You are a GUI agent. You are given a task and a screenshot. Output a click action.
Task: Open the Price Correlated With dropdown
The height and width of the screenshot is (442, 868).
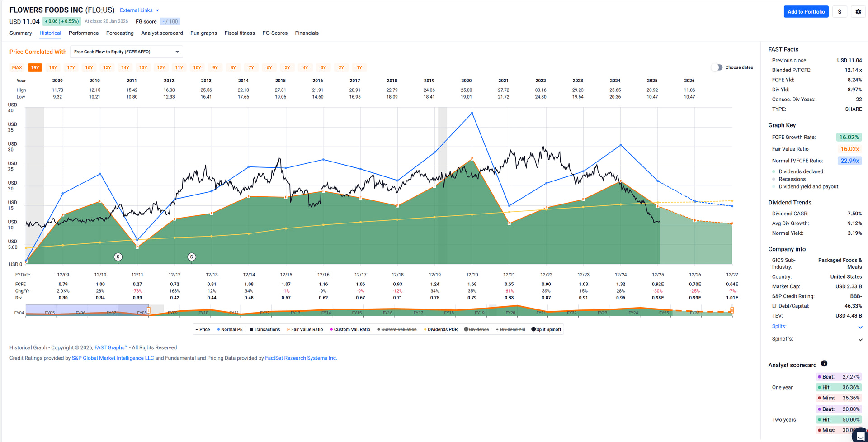pyautogui.click(x=127, y=52)
